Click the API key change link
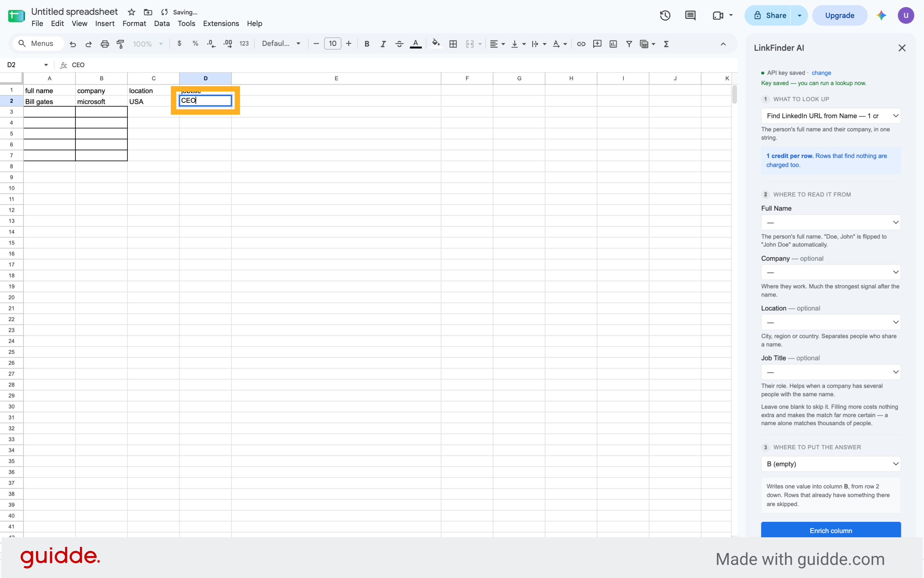Image resolution: width=924 pixels, height=578 pixels. (x=821, y=73)
